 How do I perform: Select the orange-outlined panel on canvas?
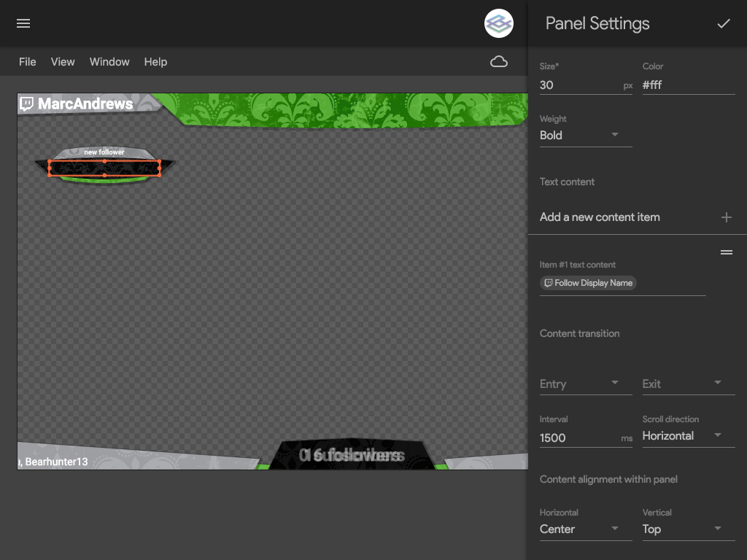[x=104, y=168]
